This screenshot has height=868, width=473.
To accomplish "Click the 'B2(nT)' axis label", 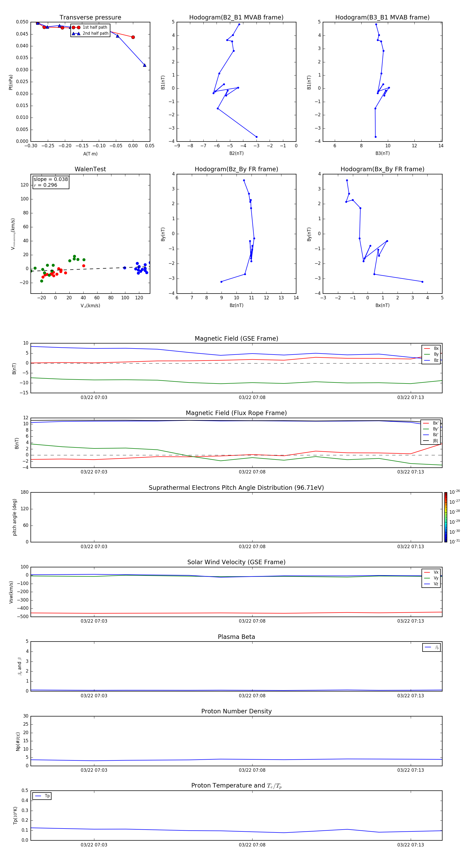I will (236, 153).
